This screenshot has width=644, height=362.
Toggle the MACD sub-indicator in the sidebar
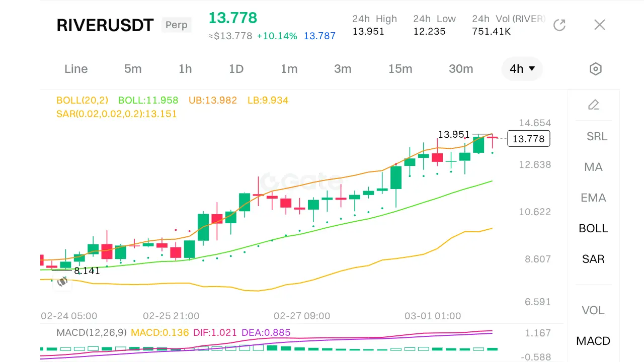click(593, 341)
